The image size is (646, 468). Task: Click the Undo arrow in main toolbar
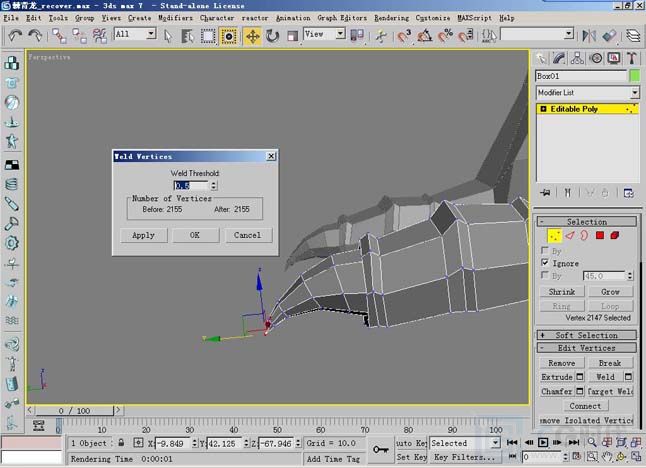coord(15,36)
